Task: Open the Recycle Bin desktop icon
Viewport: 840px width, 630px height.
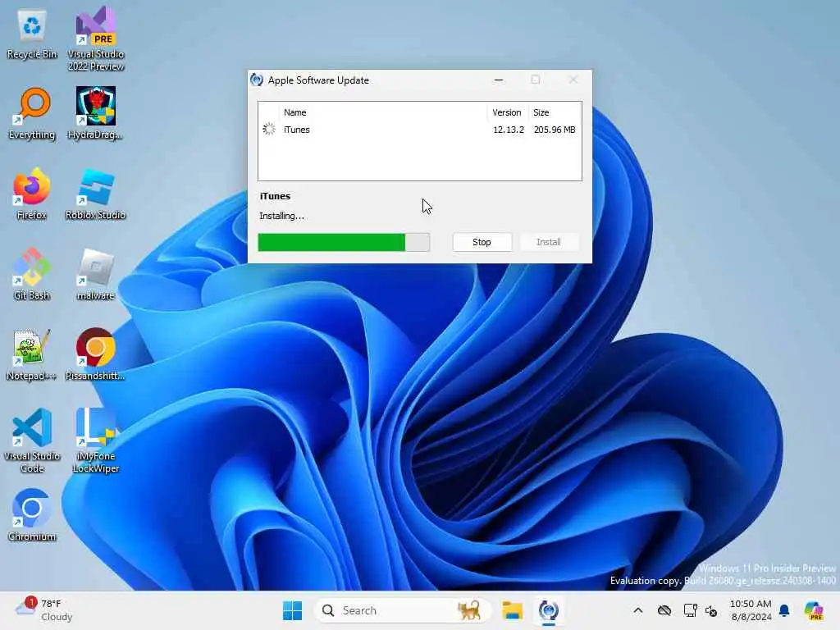Action: click(32, 34)
